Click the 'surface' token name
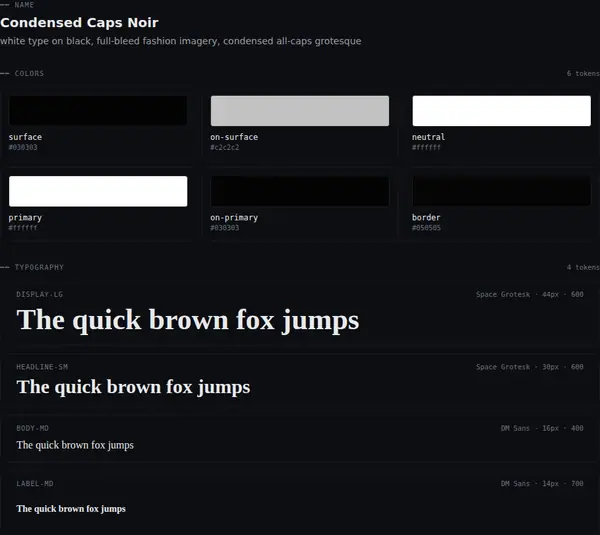This screenshot has width=600, height=535. coord(25,137)
